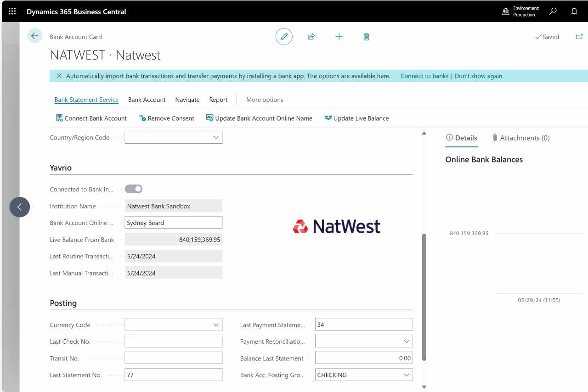Click Institution Name Natwest Bank Sandbox field
This screenshot has height=392, width=588.
[174, 206]
